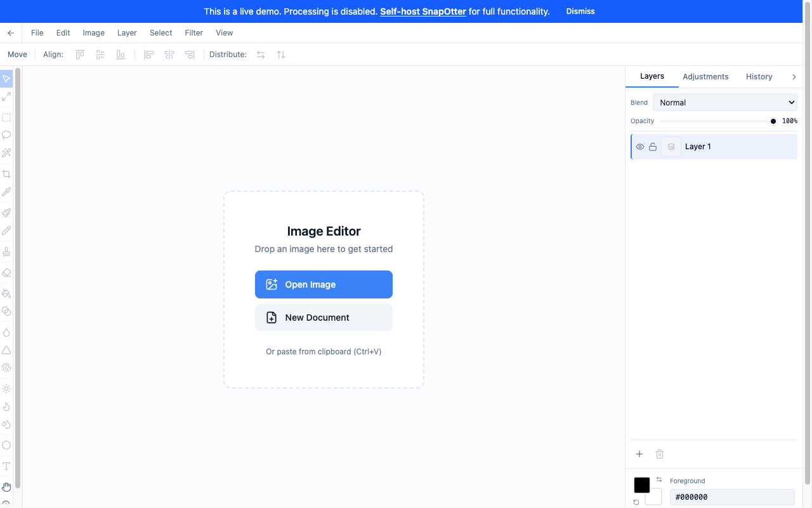Select the Sharpen triangle tool

pyautogui.click(x=6, y=350)
